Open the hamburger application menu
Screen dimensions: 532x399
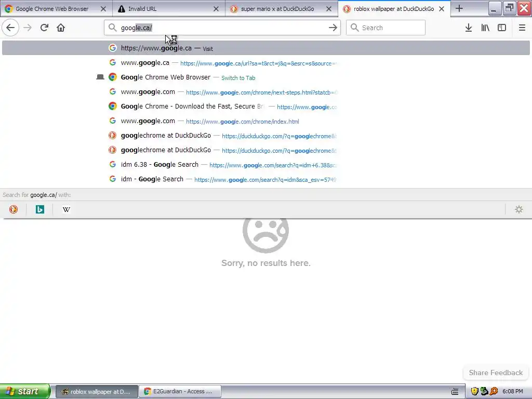[522, 28]
